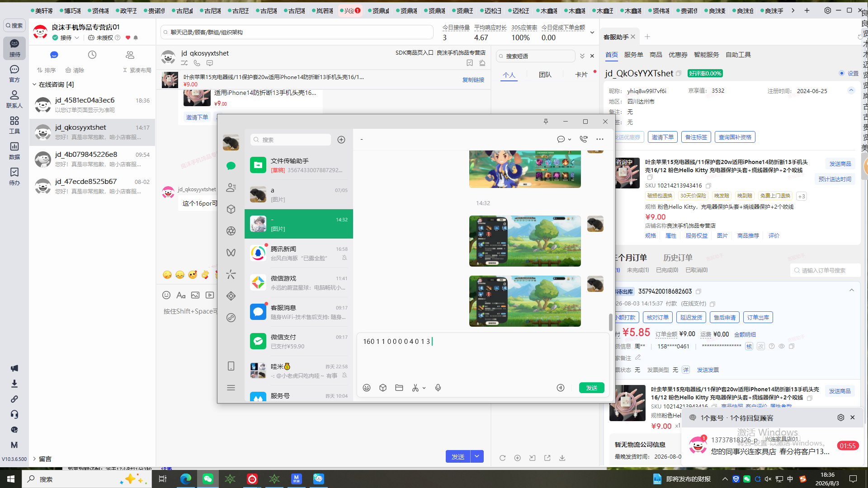The image size is (868, 488).
Task: Toggle the 中 input method in system tray
Action: (790, 479)
